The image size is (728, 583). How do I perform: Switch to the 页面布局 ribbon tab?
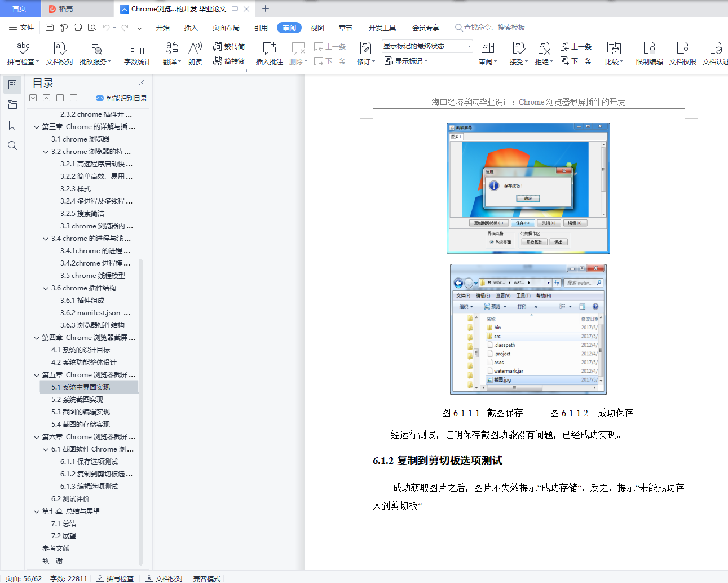point(226,28)
